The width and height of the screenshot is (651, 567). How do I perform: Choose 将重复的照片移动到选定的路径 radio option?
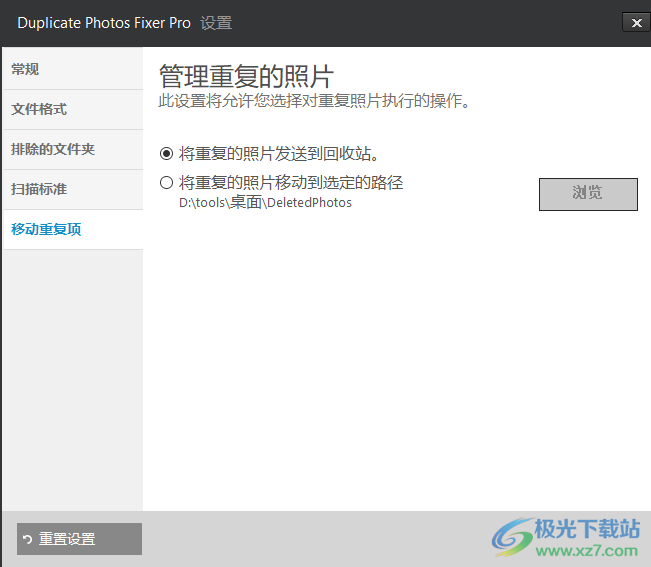pyautogui.click(x=166, y=183)
